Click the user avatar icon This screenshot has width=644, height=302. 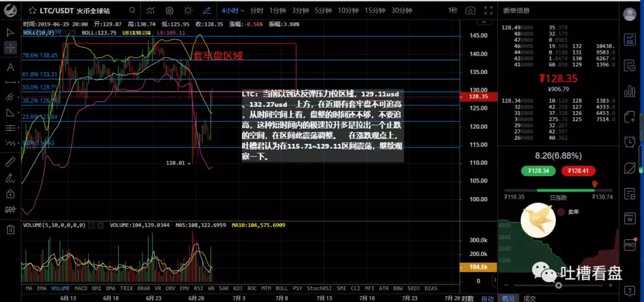click(630, 14)
